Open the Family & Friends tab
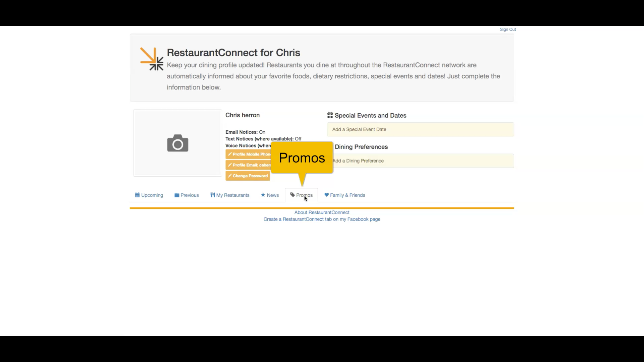Viewport: 644px width, 362px height. 344,195
